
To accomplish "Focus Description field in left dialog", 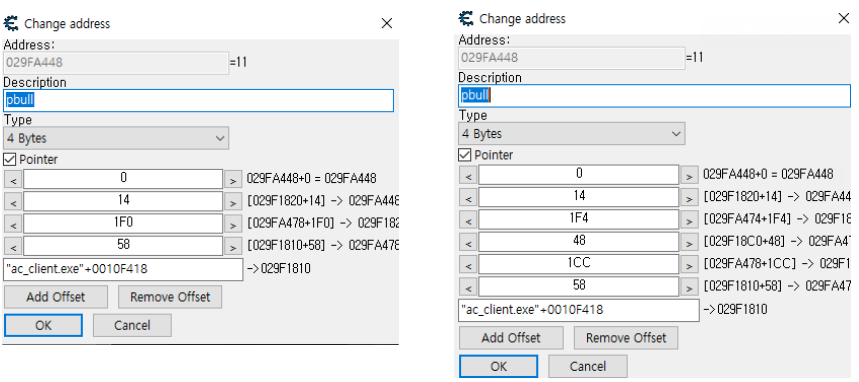I will (198, 100).
